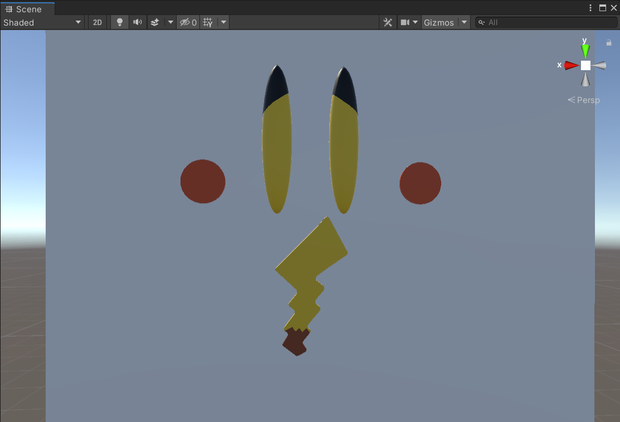Toggle 2D view mode

[x=97, y=23]
